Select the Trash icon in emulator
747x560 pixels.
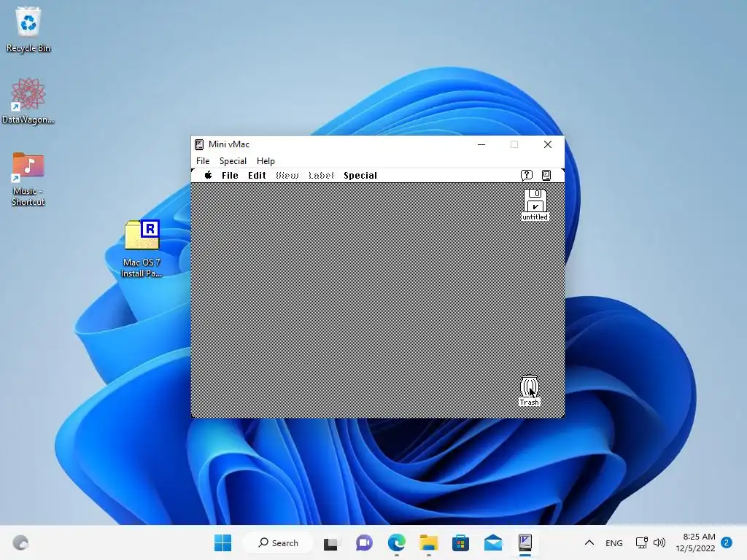tap(530, 391)
